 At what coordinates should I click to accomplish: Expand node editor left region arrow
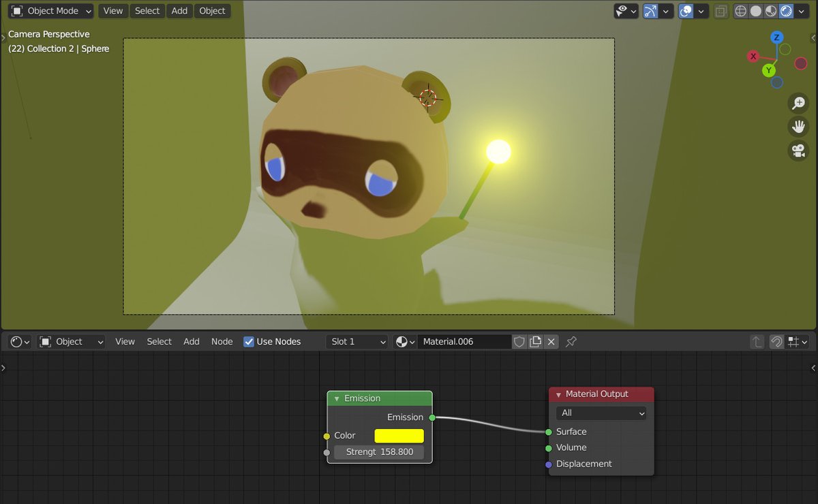point(3,368)
